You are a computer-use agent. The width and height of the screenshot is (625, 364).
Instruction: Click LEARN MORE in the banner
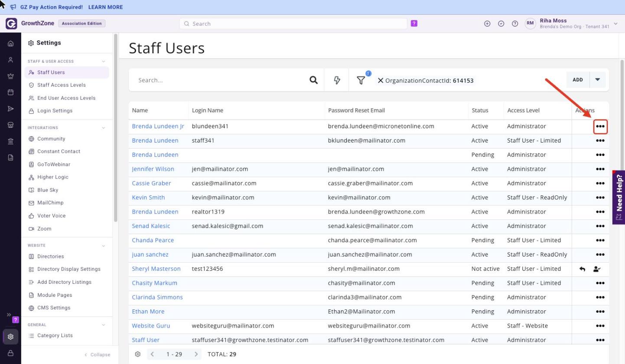click(x=105, y=7)
